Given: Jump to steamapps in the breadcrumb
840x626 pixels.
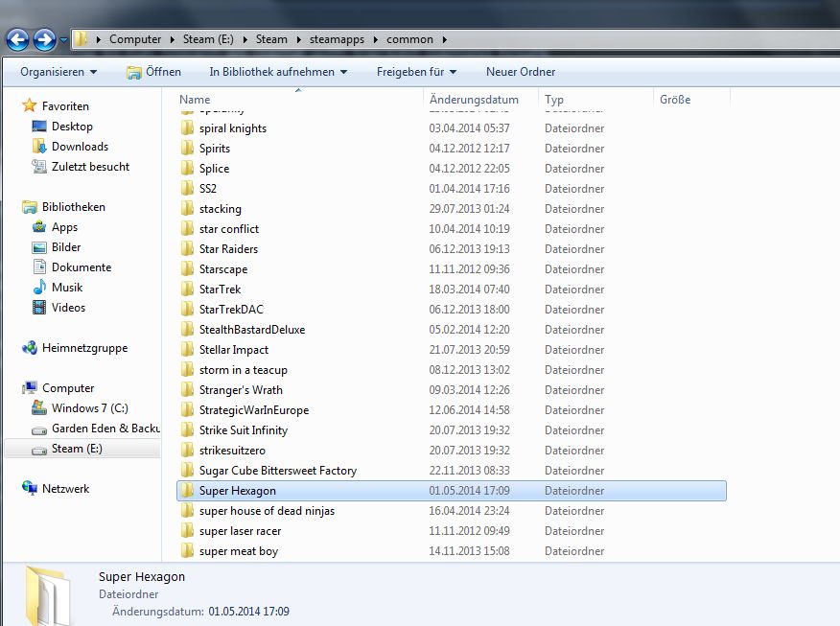Looking at the screenshot, I should click(337, 39).
